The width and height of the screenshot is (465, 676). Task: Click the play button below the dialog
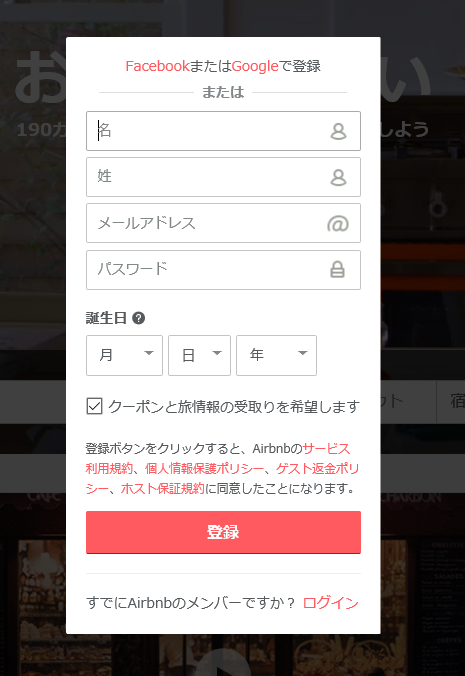224,664
